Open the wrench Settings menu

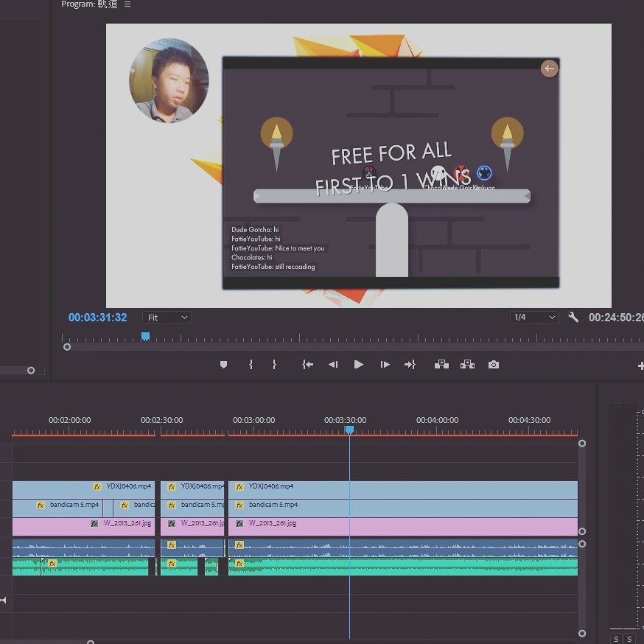(573, 317)
